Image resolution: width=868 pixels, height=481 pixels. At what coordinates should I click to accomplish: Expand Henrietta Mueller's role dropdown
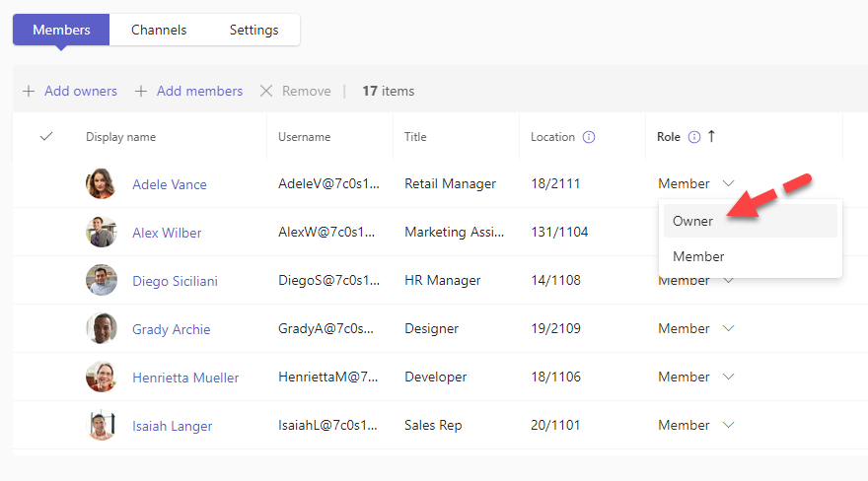coord(729,377)
